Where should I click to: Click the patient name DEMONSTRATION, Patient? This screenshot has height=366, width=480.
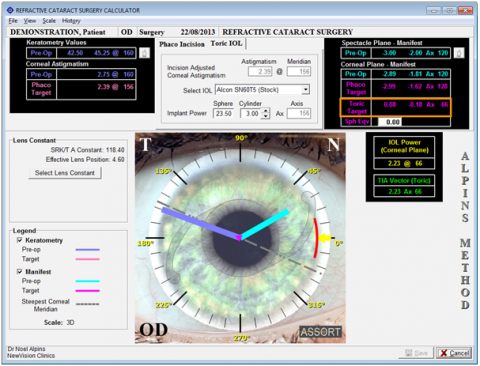click(x=58, y=32)
